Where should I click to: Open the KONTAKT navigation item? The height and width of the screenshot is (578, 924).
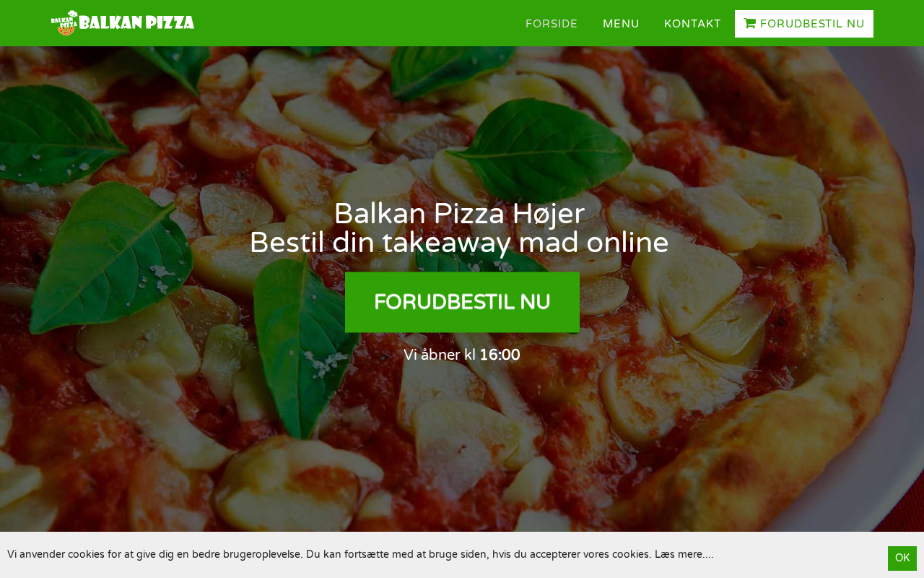tap(692, 24)
